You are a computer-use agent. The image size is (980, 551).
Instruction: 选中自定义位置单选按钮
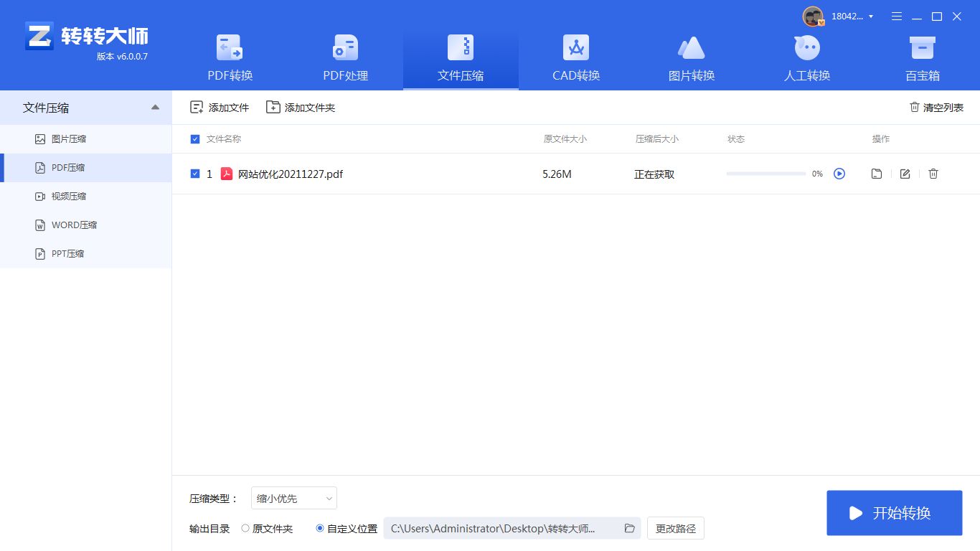(319, 528)
